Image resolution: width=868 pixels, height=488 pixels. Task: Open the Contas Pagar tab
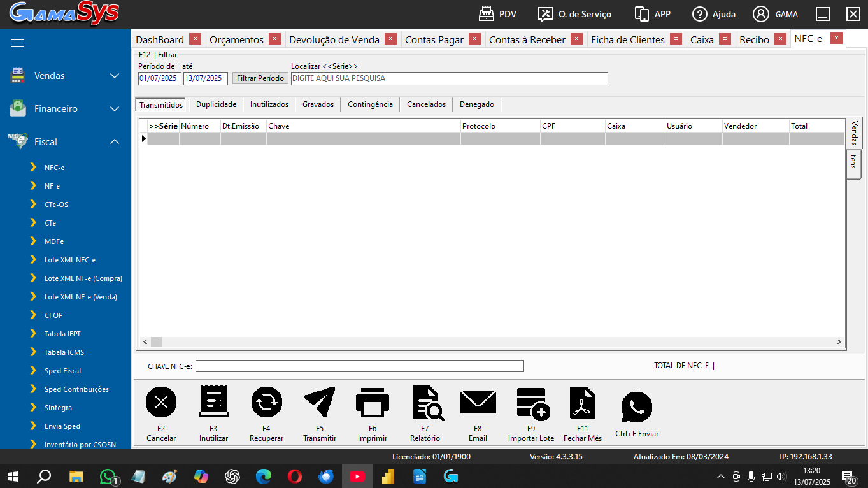[x=434, y=39]
